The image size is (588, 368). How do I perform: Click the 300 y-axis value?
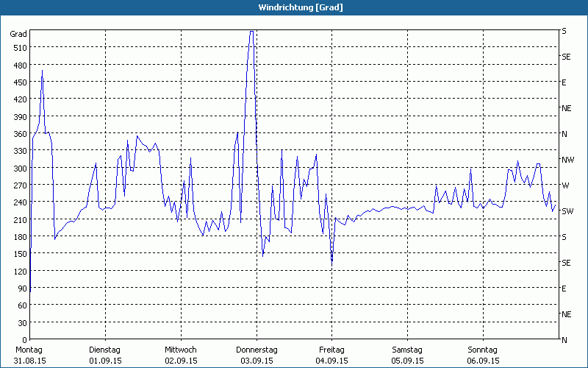(20, 169)
